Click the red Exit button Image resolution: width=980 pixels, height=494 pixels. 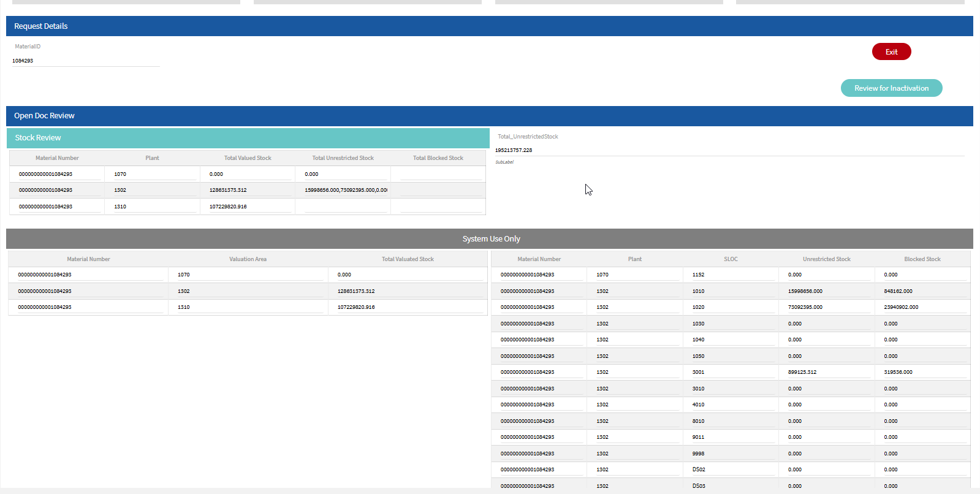point(891,51)
